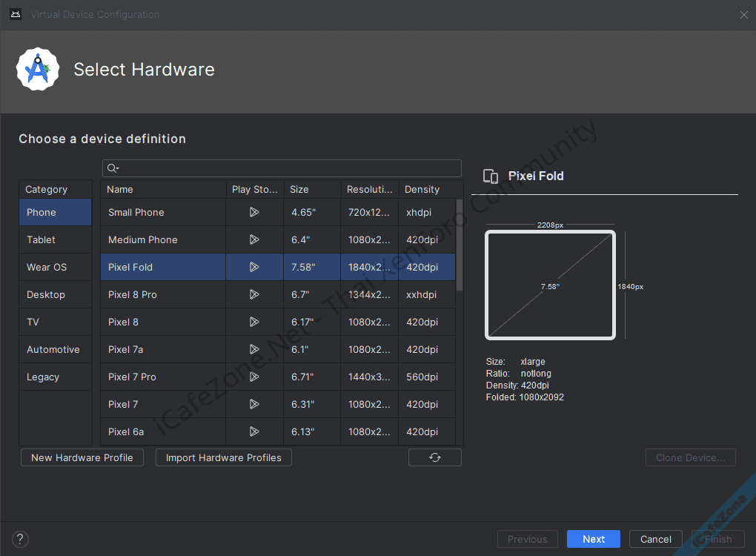Click the device list vertical scrollbar
The width and height of the screenshot is (756, 556).
click(x=460, y=245)
